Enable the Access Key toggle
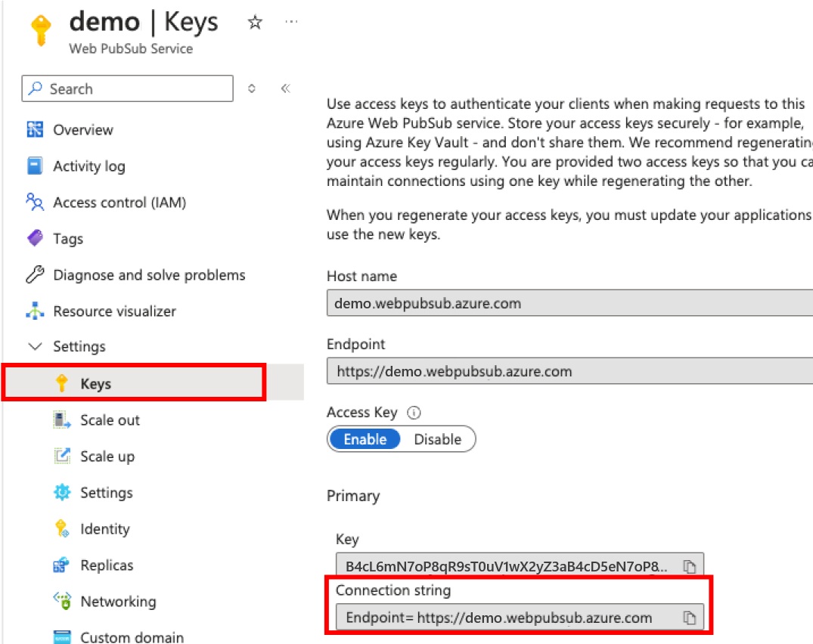The image size is (813, 644). [365, 439]
